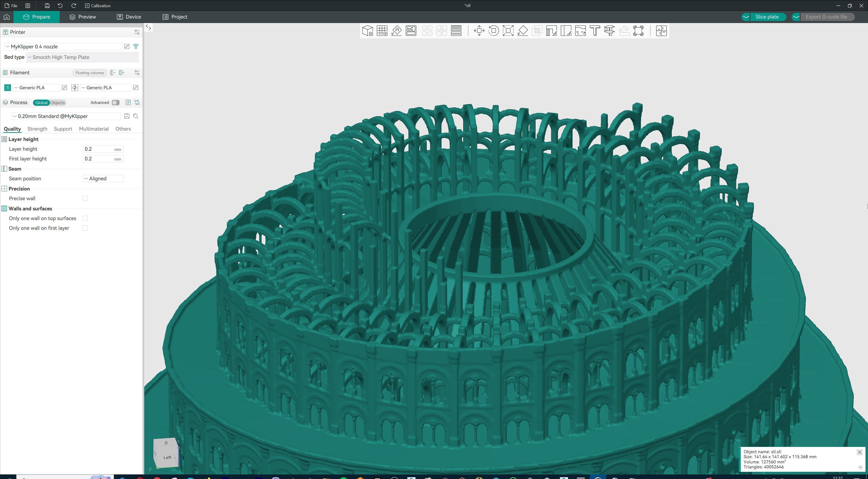Save the current process preset
The height and width of the screenshot is (479, 868).
click(x=127, y=116)
